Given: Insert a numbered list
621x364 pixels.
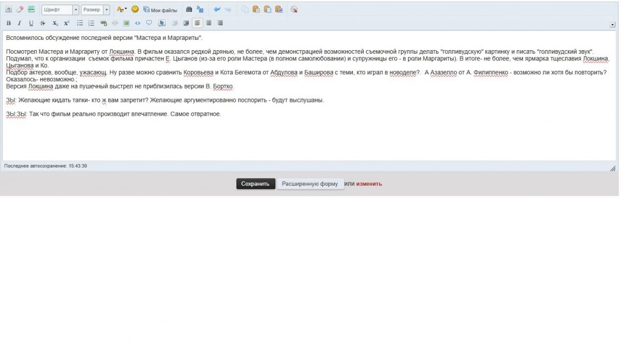Looking at the screenshot, I should tap(92, 23).
